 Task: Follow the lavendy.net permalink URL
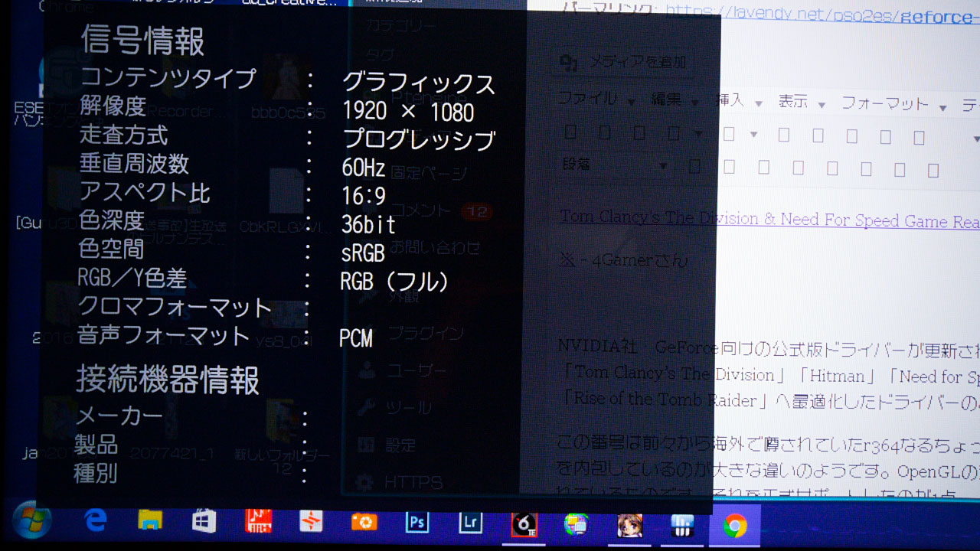pos(822,15)
